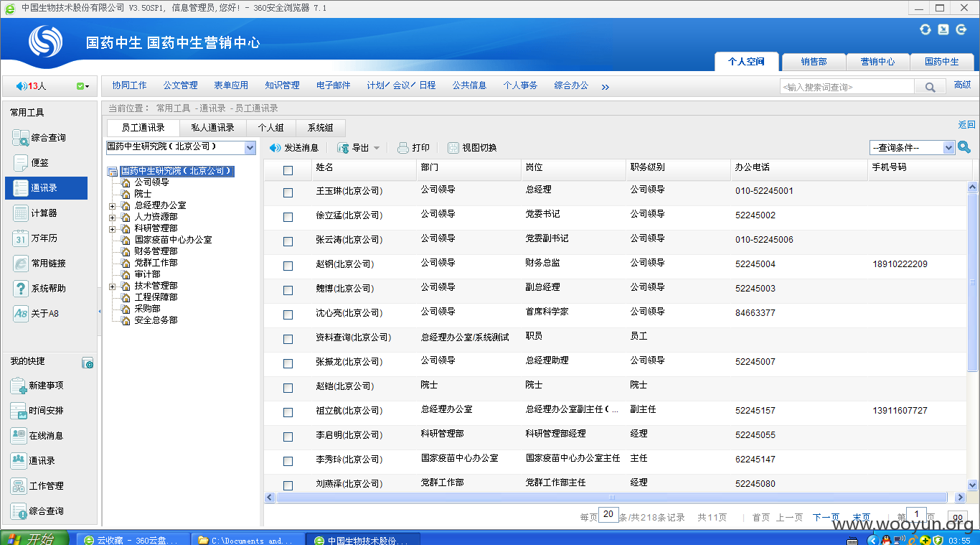This screenshot has width=980, height=545.
Task: Click the 13人 online users indicator
Action: (x=32, y=86)
